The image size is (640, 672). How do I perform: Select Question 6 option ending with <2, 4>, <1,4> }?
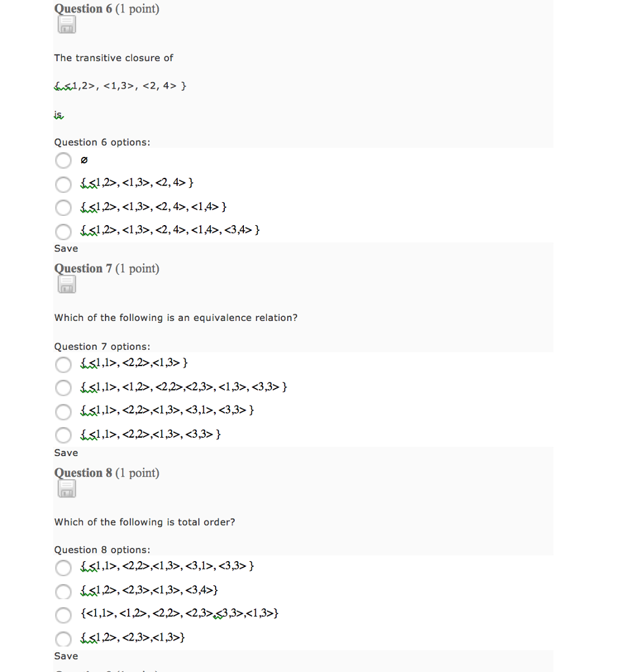tap(64, 208)
